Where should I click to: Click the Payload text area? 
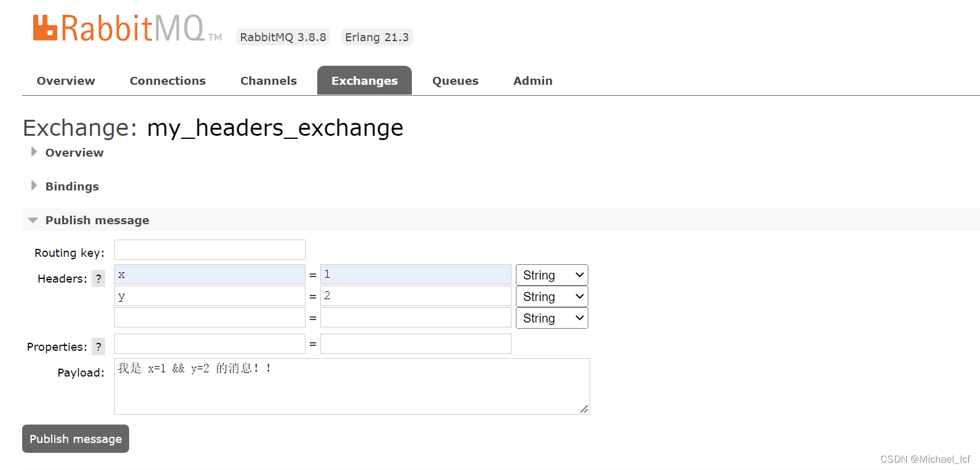click(x=352, y=390)
